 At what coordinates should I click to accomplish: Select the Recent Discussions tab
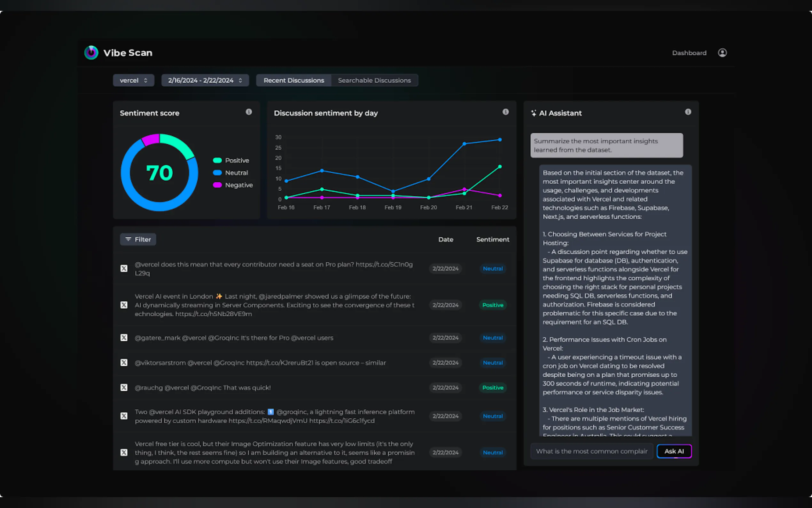click(x=293, y=80)
